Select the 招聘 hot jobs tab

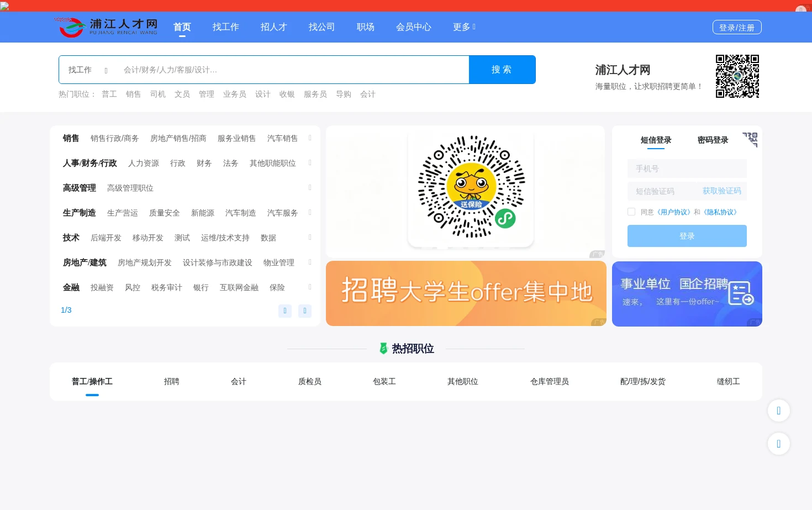172,381
